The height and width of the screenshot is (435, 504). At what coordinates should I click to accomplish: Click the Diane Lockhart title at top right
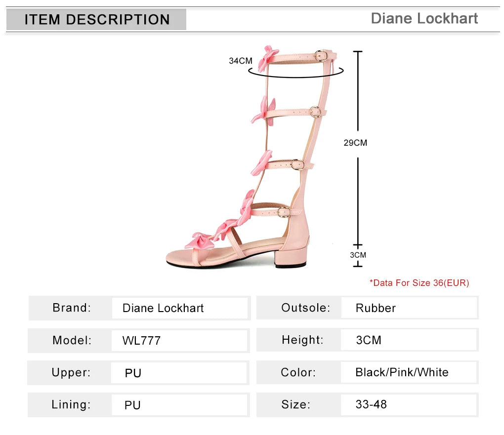pyautogui.click(x=424, y=19)
